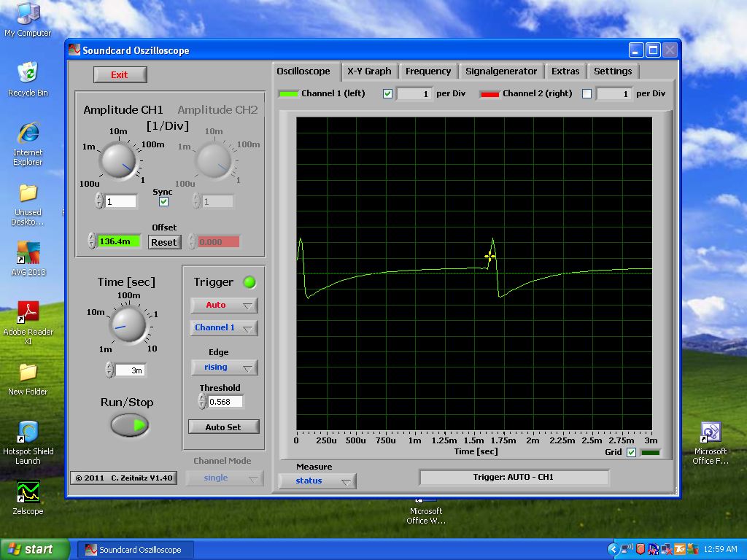Image resolution: width=747 pixels, height=560 pixels.
Task: Disable Channel 1 display checkbox
Action: (387, 93)
